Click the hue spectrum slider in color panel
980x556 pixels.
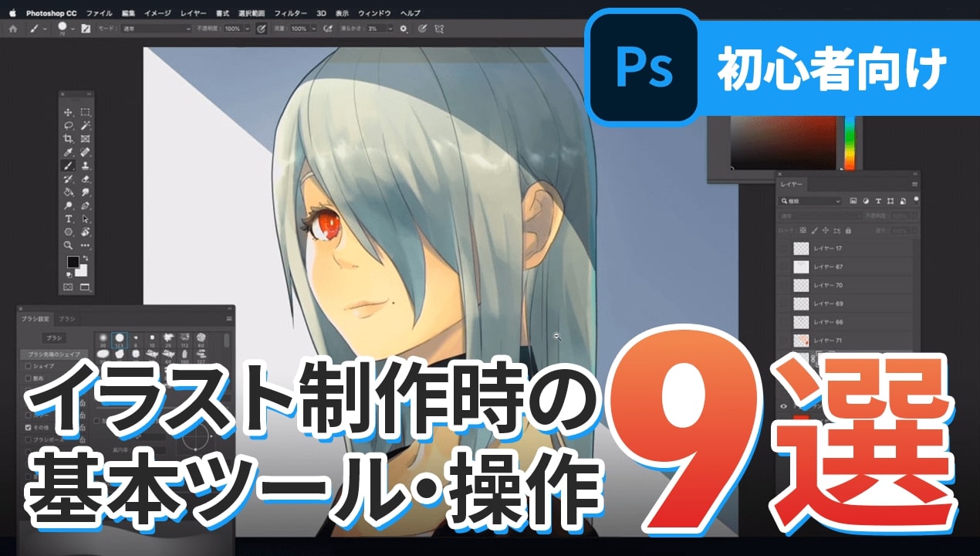pos(850,143)
